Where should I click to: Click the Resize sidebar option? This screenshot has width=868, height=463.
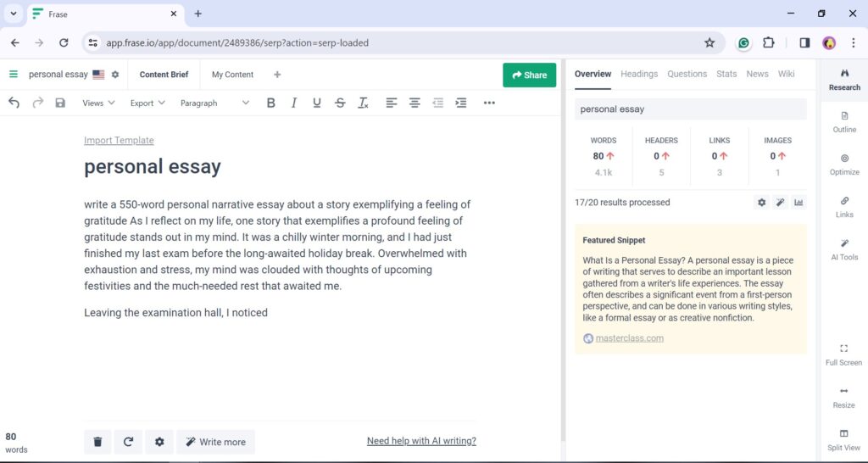point(843,398)
